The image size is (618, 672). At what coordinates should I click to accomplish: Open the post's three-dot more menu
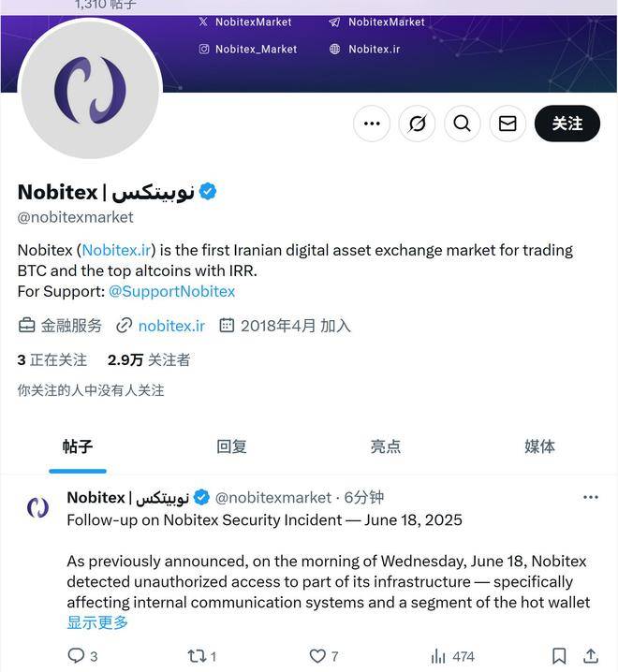(591, 497)
